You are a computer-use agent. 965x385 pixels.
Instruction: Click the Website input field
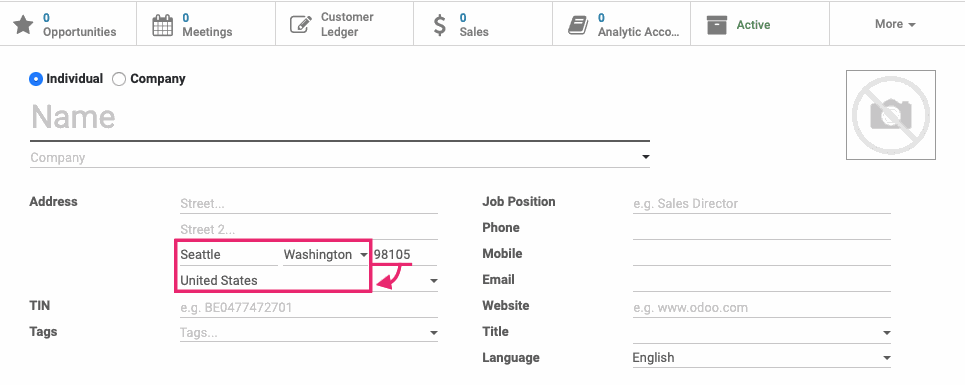pyautogui.click(x=761, y=308)
